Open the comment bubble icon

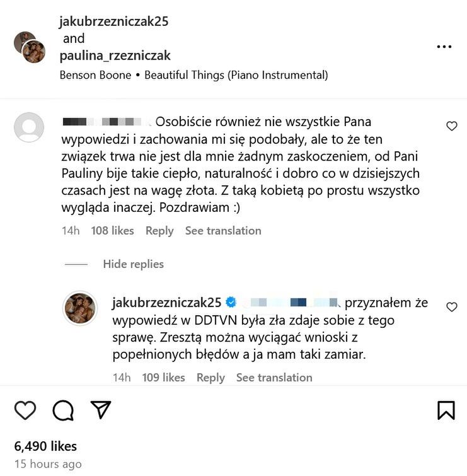coord(63,410)
